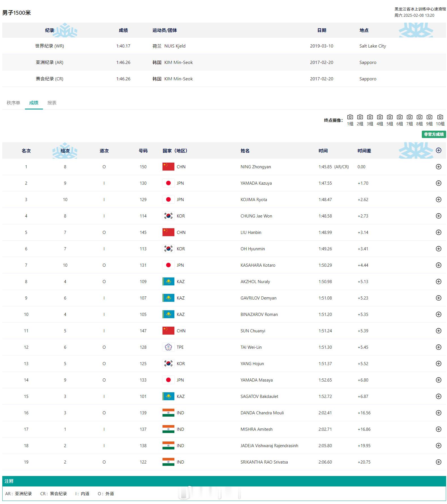
Task: Click the 男子1500米 title
Action: point(16,13)
